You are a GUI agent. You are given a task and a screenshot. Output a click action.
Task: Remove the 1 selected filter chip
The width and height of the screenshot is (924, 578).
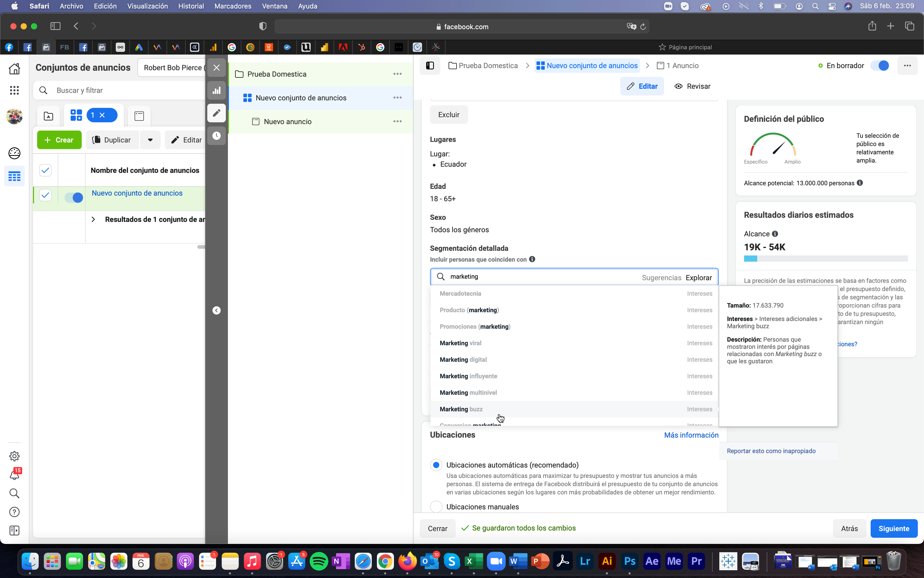point(102,115)
